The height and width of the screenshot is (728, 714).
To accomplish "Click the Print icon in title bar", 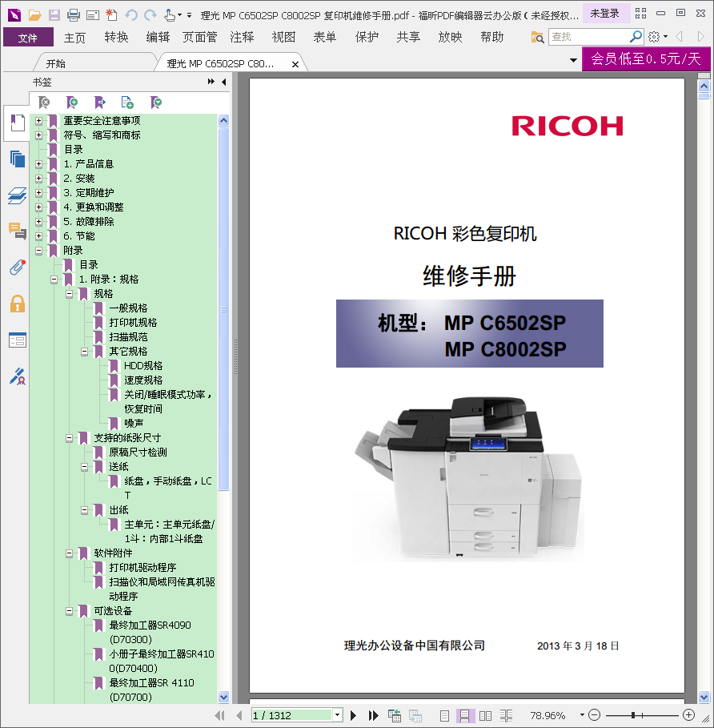I will pos(74,15).
